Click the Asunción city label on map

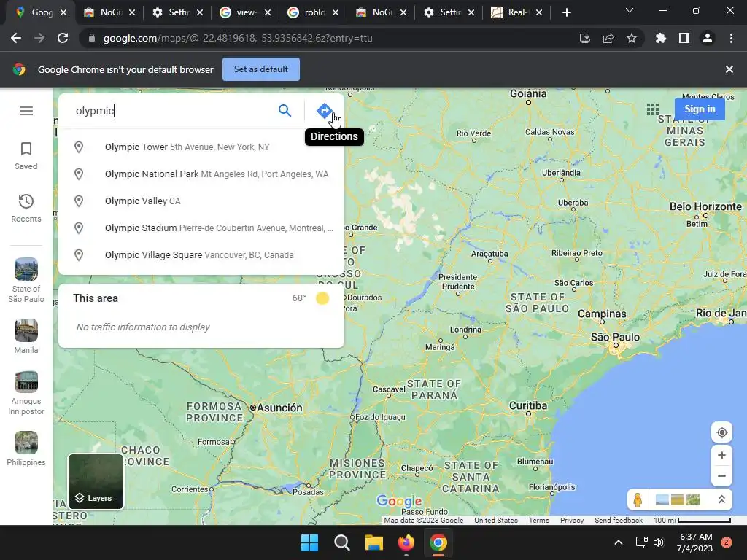pos(279,408)
